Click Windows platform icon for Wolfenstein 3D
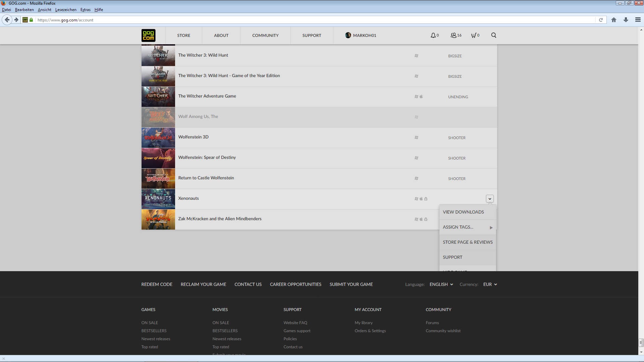Viewport: 644px width, 362px height. coord(416,137)
